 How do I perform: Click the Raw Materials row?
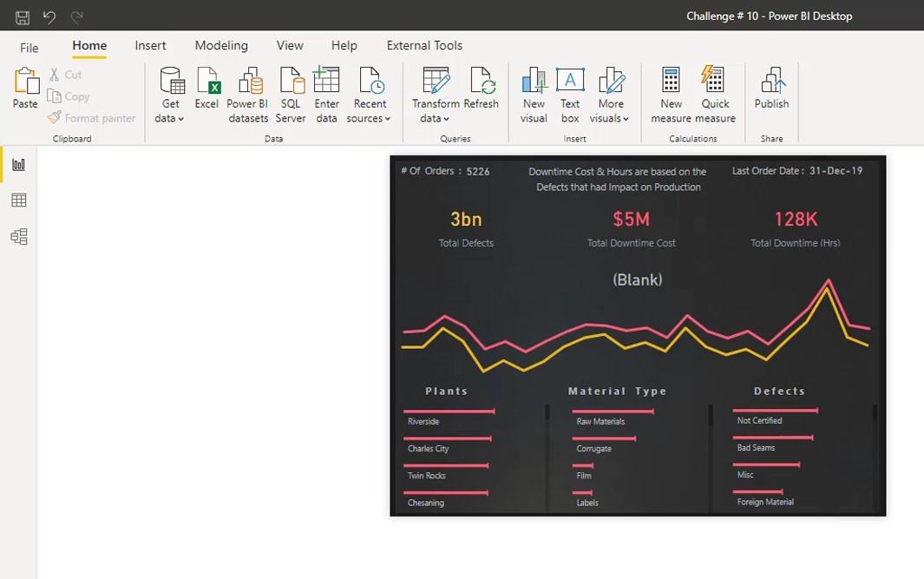[613, 417]
